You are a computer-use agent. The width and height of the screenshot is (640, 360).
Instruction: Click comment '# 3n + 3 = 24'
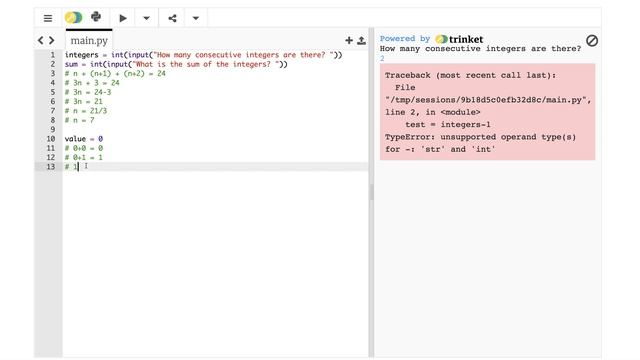pyautogui.click(x=92, y=83)
